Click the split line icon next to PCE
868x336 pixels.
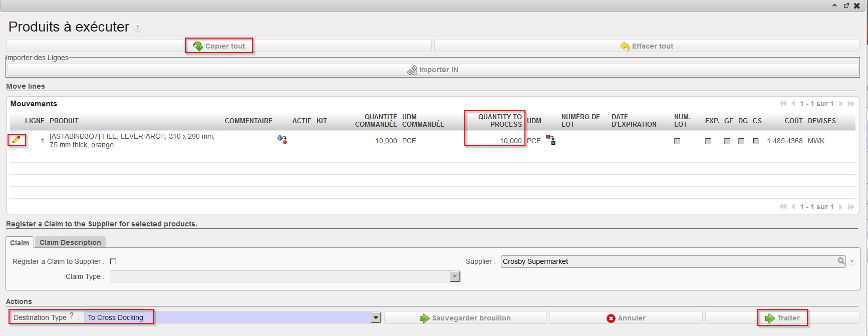click(x=551, y=140)
